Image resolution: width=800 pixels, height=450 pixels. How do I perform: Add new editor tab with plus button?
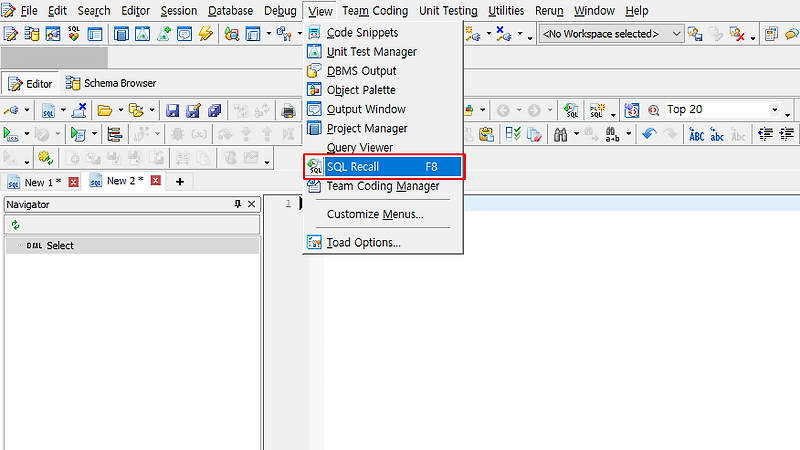click(180, 182)
